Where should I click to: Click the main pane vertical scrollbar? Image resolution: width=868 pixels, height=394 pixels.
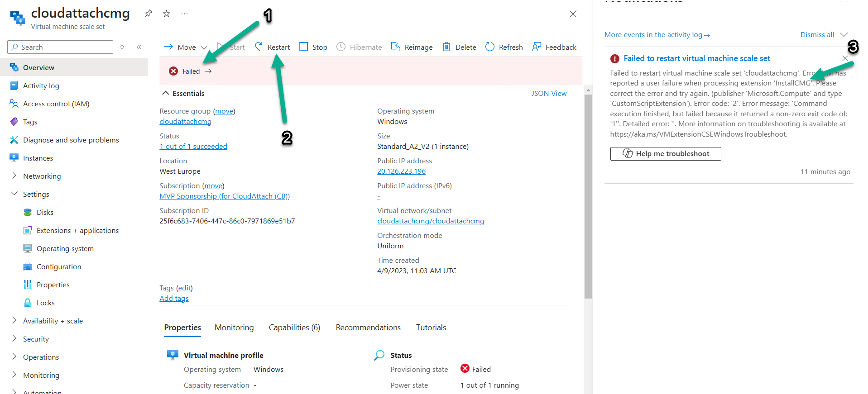coord(588,197)
